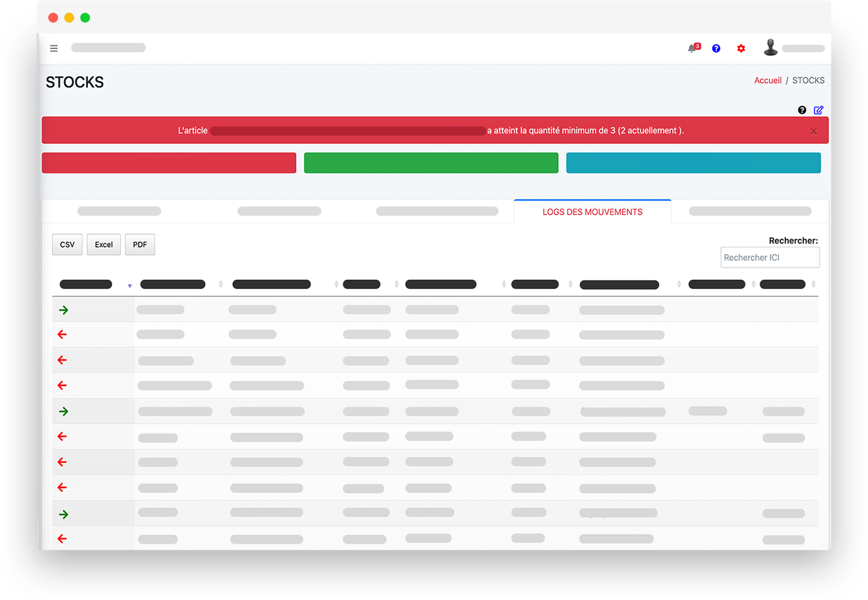The image size is (868, 600).
Task: Switch to the last blurred tab
Action: click(750, 211)
